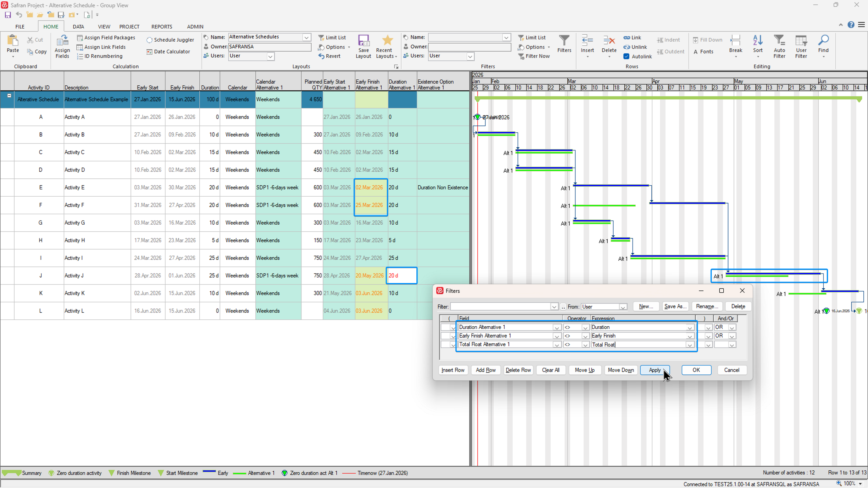Image resolution: width=868 pixels, height=488 pixels.
Task: Open the Find magnifier tool
Action: point(823,41)
